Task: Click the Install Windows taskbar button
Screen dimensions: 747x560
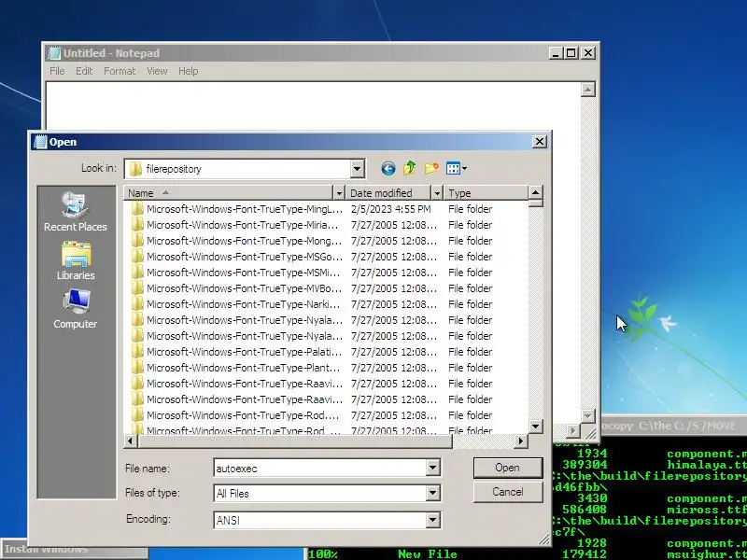Action: click(74, 550)
